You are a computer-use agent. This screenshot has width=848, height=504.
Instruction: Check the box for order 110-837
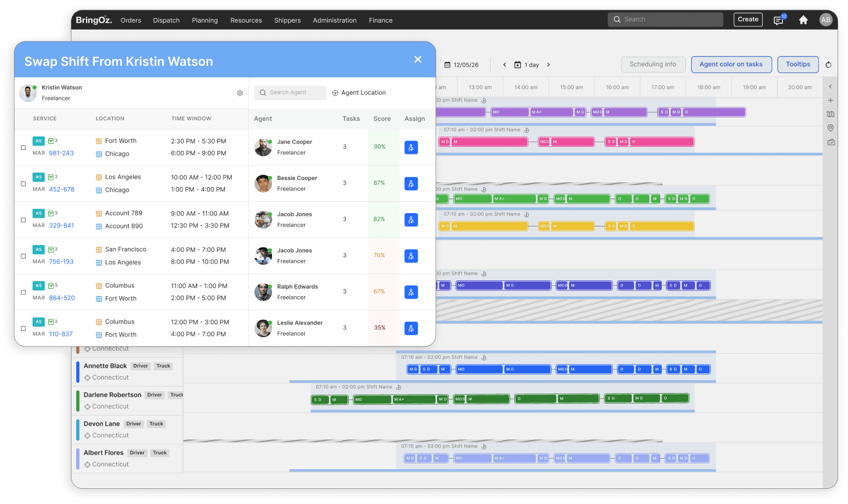[x=23, y=329]
